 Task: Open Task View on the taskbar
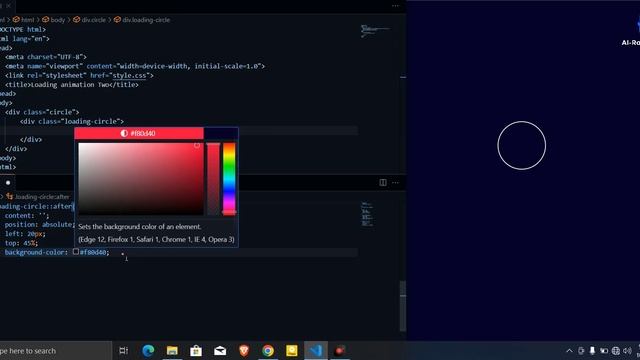click(x=123, y=351)
